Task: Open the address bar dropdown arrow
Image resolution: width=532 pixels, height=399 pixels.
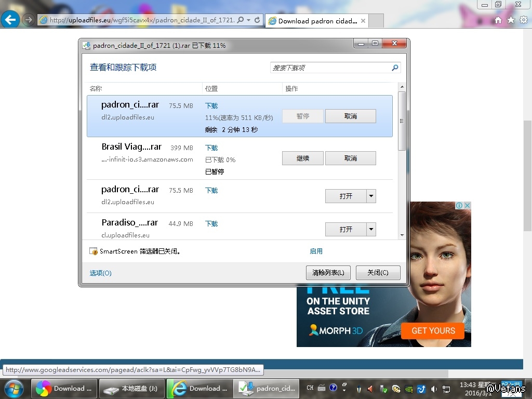Action: [x=249, y=20]
